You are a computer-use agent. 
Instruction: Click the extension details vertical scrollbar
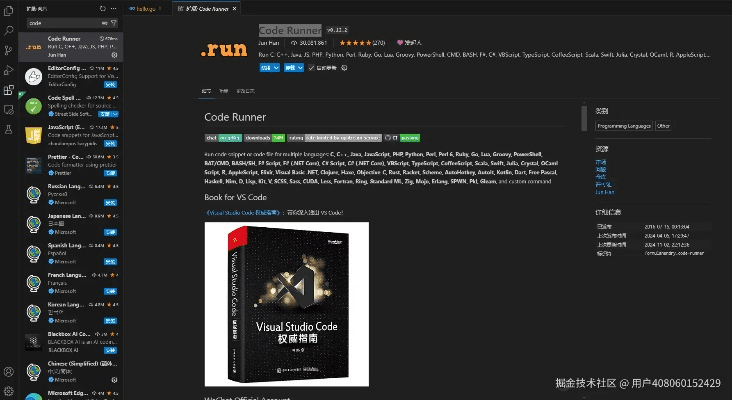coord(584,119)
